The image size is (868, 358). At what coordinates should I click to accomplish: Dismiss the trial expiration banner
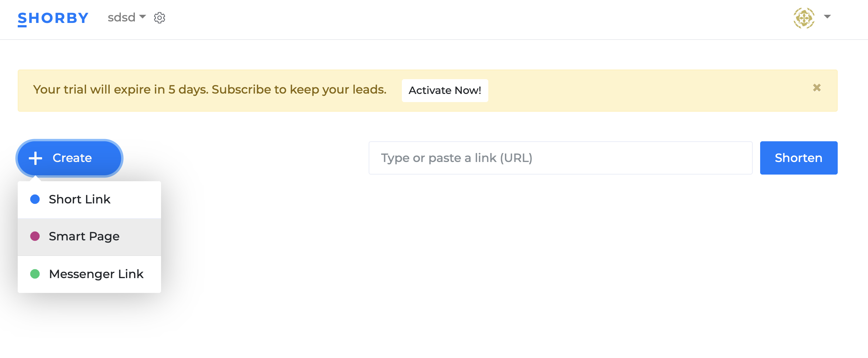(817, 88)
